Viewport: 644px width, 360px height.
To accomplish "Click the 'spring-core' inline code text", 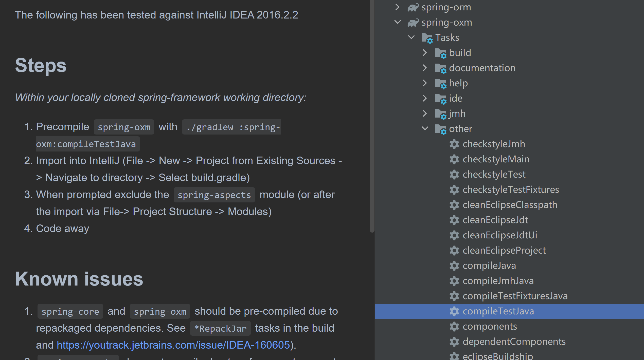I will [70, 312].
